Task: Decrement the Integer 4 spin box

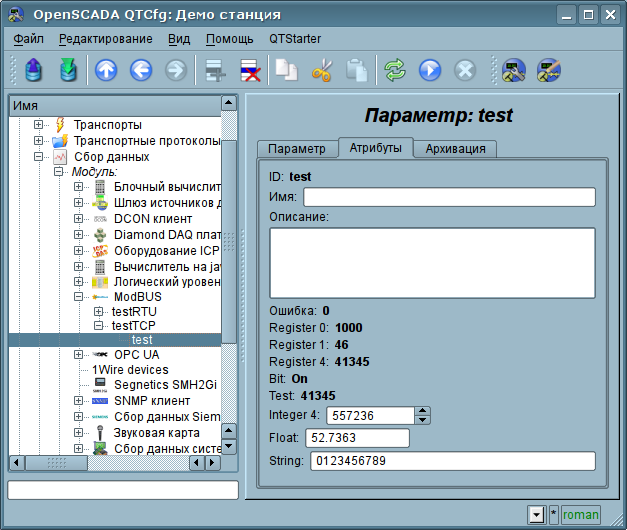Action: (423, 420)
